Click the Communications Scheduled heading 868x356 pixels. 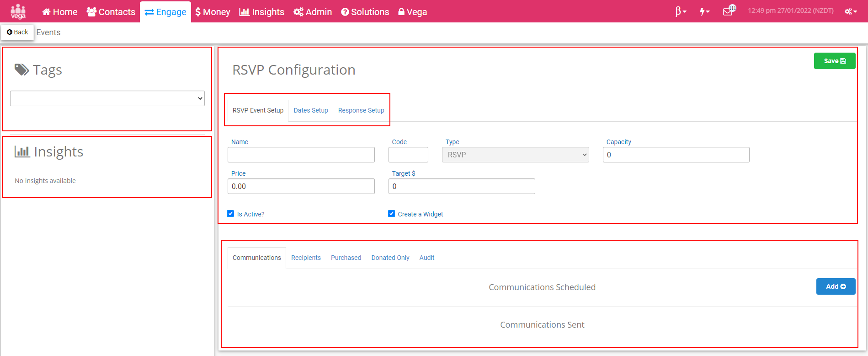(x=542, y=287)
